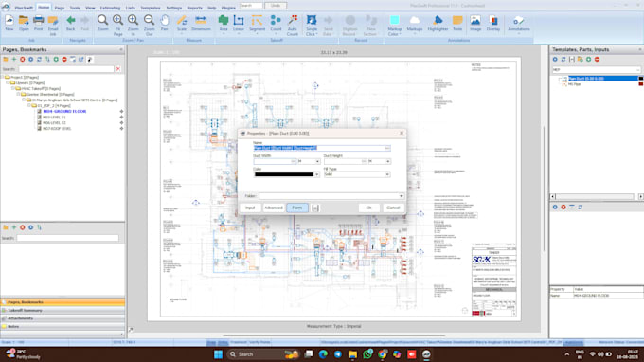Collapse the HVAC Takeoff folder

pyautogui.click(x=13, y=89)
